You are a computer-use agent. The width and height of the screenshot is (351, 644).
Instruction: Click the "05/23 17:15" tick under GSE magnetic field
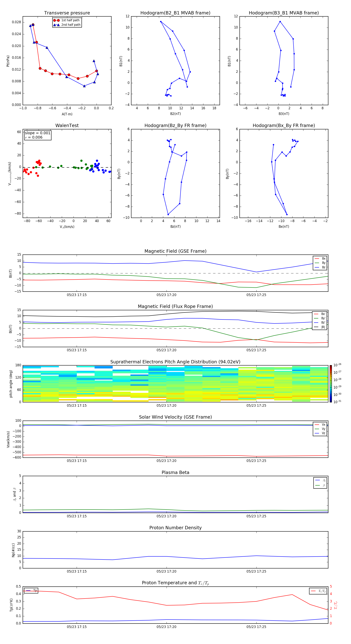coord(77,295)
